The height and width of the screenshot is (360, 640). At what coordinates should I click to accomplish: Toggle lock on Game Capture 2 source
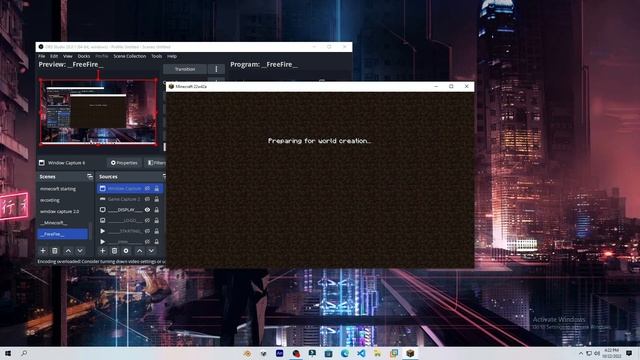[157, 199]
